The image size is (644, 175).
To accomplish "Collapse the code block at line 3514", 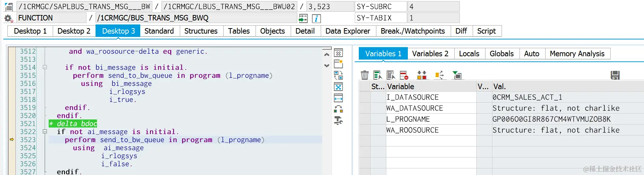I will point(45,67).
